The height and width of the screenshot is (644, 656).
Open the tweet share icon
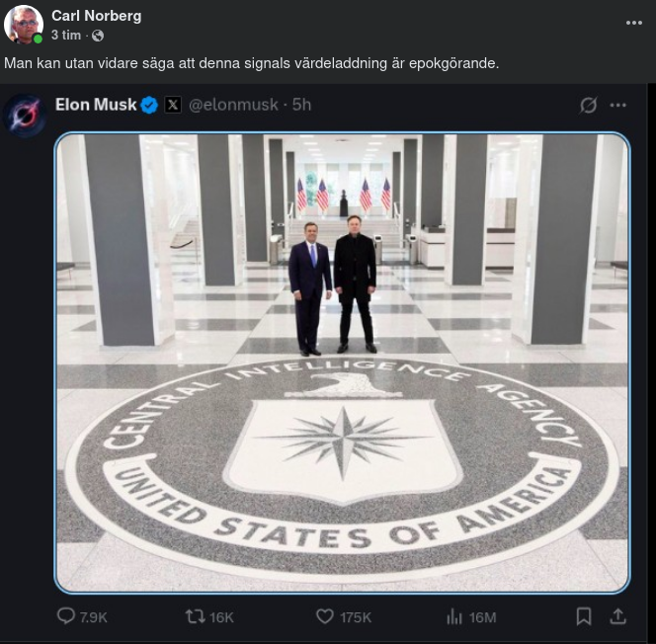coord(617,616)
